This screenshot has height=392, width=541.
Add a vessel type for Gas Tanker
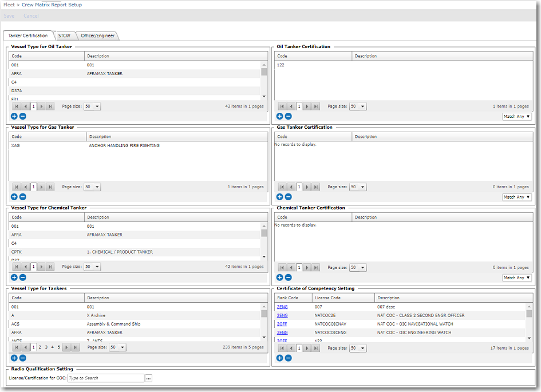[14, 197]
